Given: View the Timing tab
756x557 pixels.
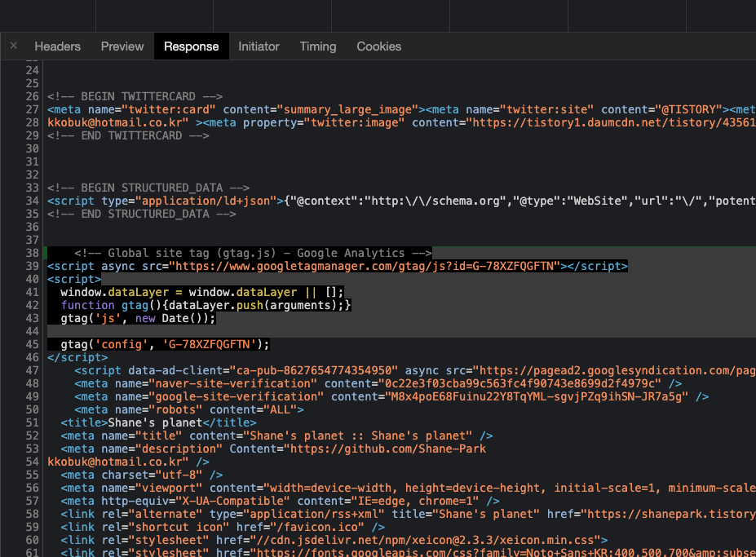Looking at the screenshot, I should 318,46.
